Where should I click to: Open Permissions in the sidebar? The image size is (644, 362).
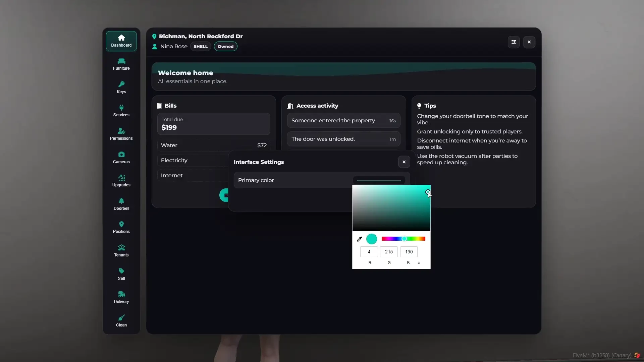pos(121,134)
